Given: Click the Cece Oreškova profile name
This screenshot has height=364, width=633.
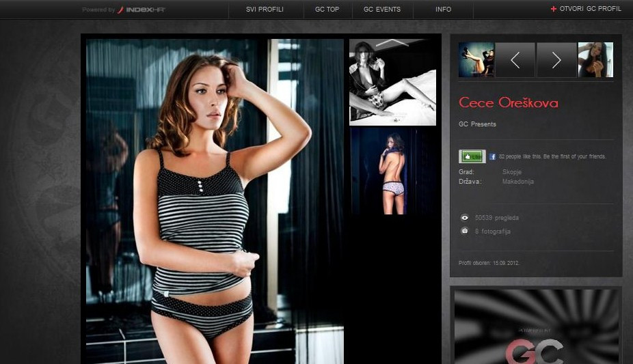Looking at the screenshot, I should coord(509,103).
